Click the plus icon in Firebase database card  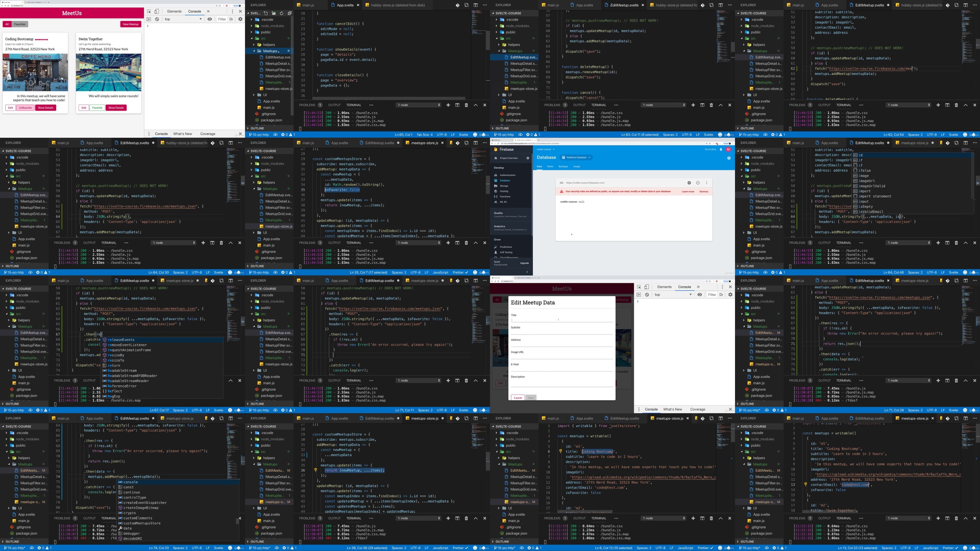pyautogui.click(x=689, y=182)
